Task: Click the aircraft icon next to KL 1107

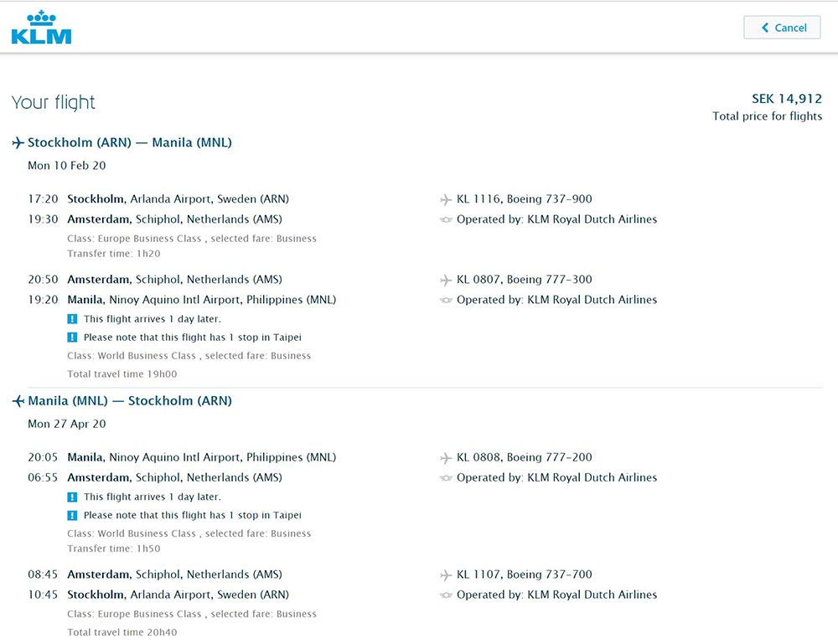Action: (x=446, y=575)
